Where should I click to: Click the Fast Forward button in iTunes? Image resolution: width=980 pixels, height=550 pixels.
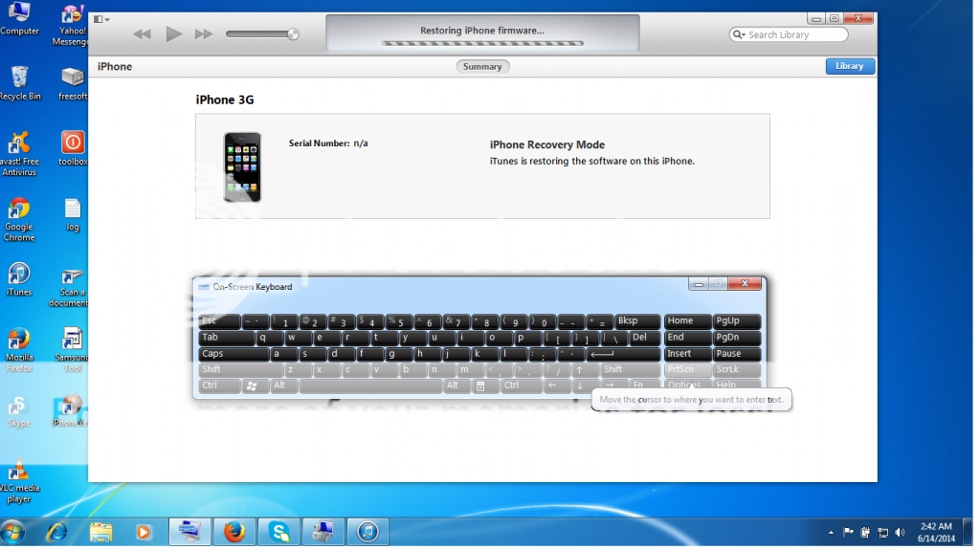tap(203, 34)
